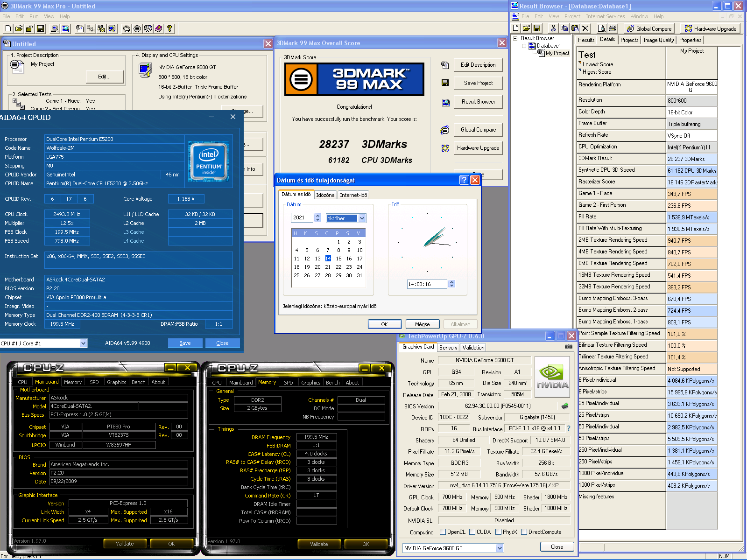Image resolution: width=747 pixels, height=560 pixels.
Task: Click the purple help book icon in 3DMark toolbar
Action: coord(159,28)
